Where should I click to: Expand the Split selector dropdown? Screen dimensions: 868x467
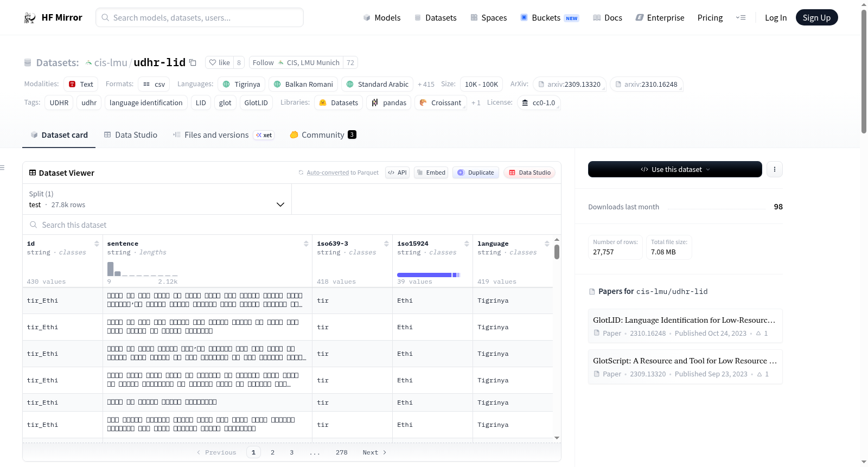(157, 199)
